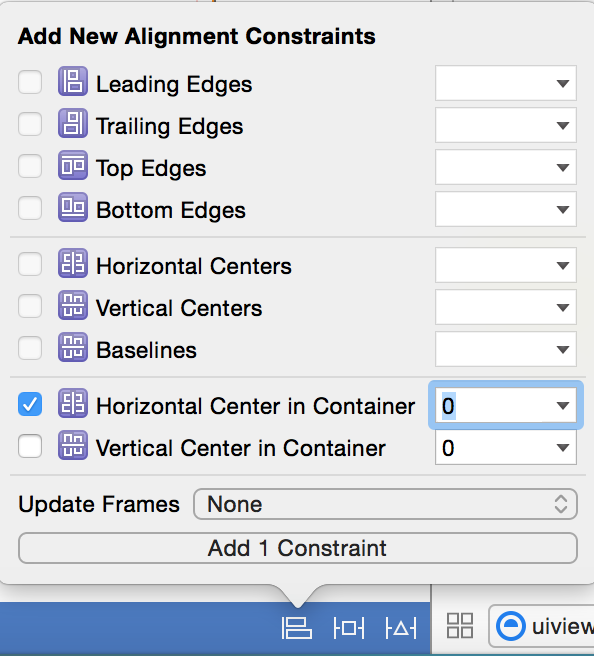Open the Update Frames popup menu
The image size is (594, 656).
385,504
